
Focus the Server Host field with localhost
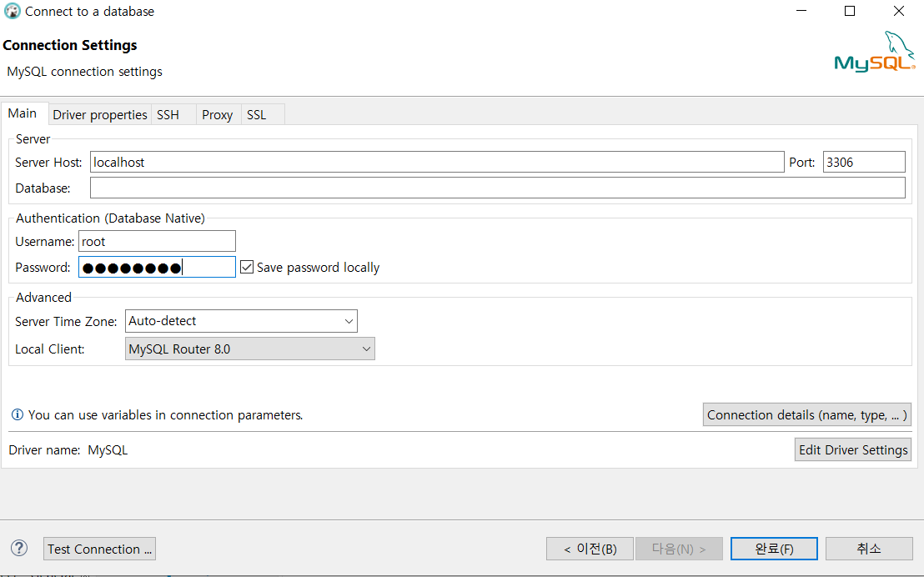point(437,162)
